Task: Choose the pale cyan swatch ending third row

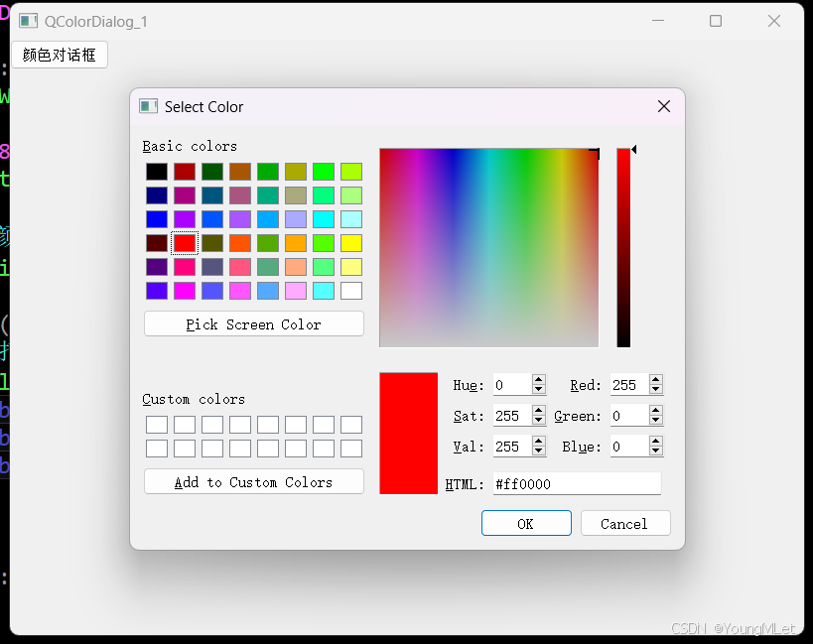Action: pos(351,219)
